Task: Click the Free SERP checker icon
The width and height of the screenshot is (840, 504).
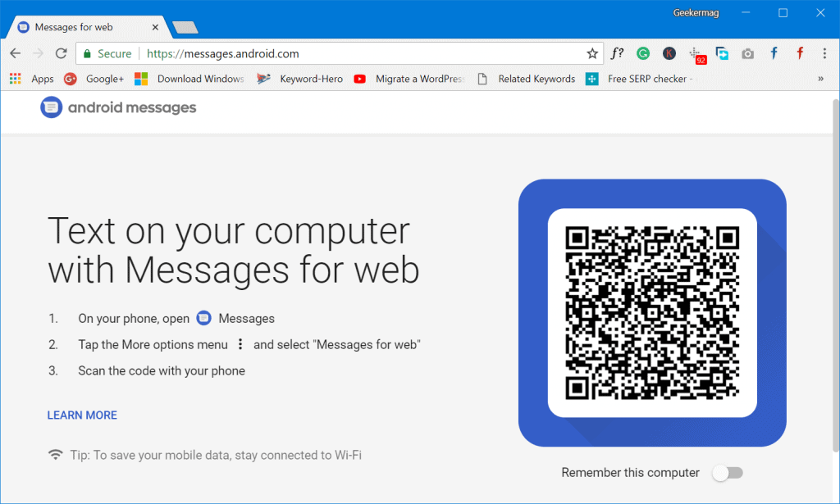Action: 592,79
